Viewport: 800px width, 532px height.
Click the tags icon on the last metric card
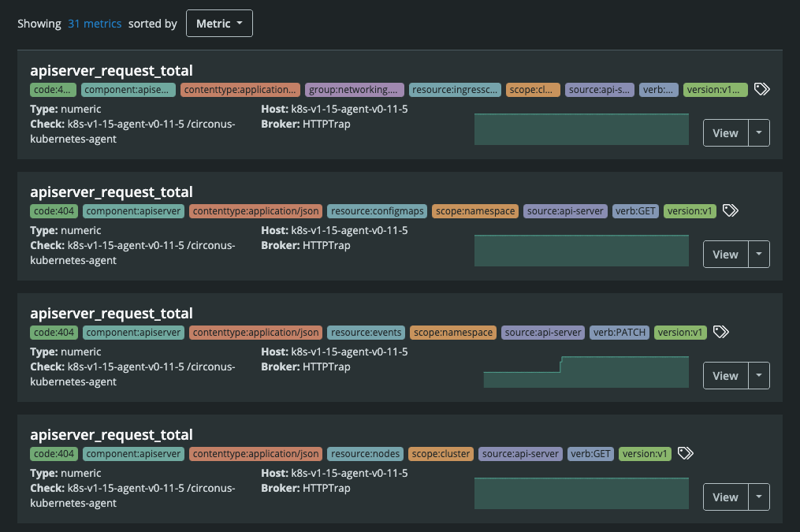pyautogui.click(x=684, y=453)
